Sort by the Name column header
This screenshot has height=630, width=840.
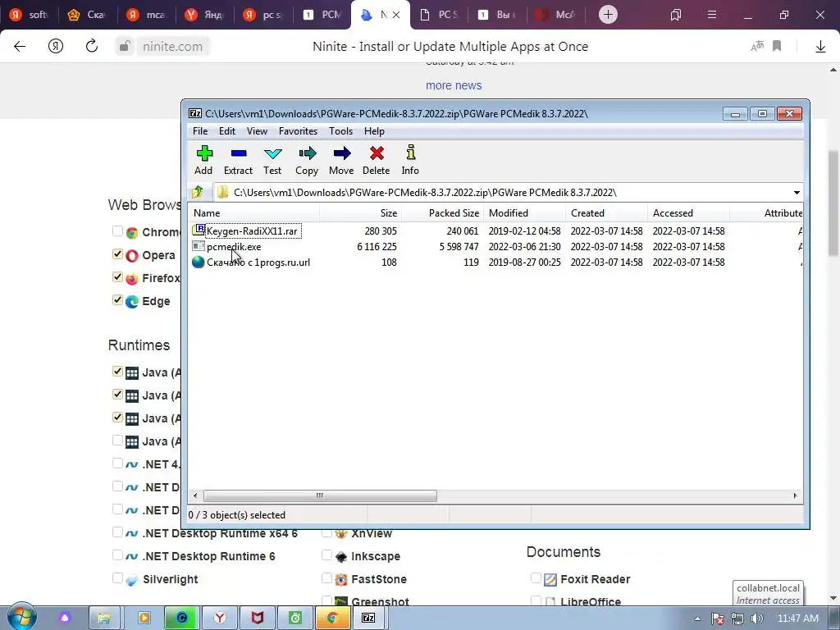pos(254,213)
